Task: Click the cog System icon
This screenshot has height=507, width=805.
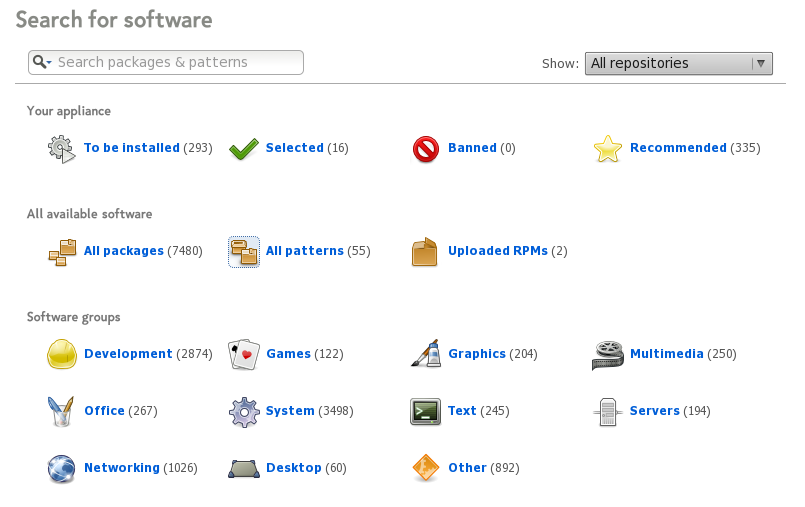Action: [244, 412]
